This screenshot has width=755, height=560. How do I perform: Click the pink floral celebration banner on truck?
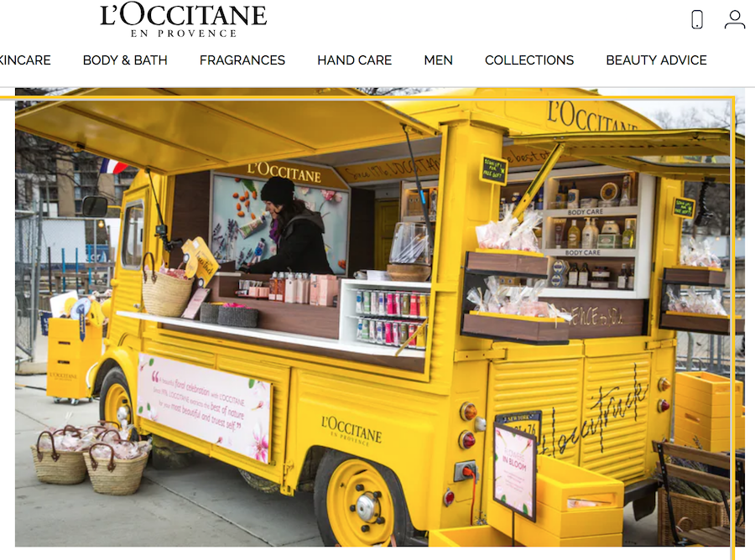(x=205, y=407)
